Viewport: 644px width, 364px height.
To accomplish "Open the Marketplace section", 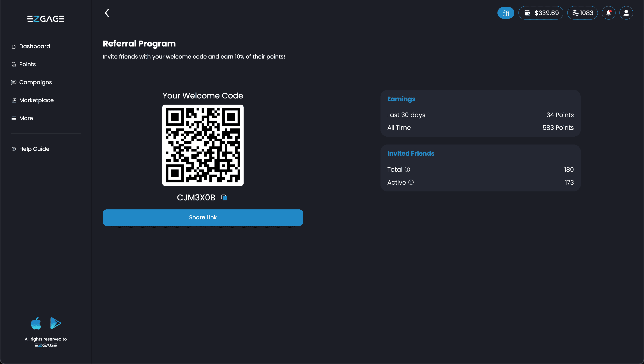I will coord(37,100).
